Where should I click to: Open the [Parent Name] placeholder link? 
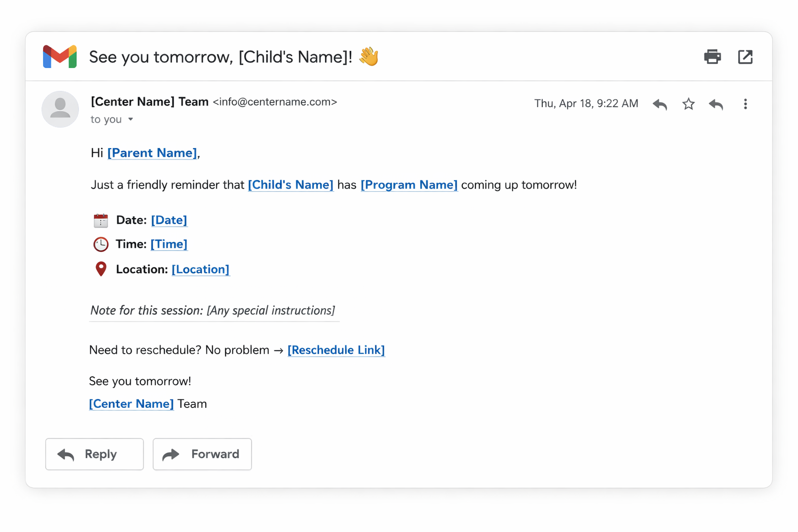[152, 153]
